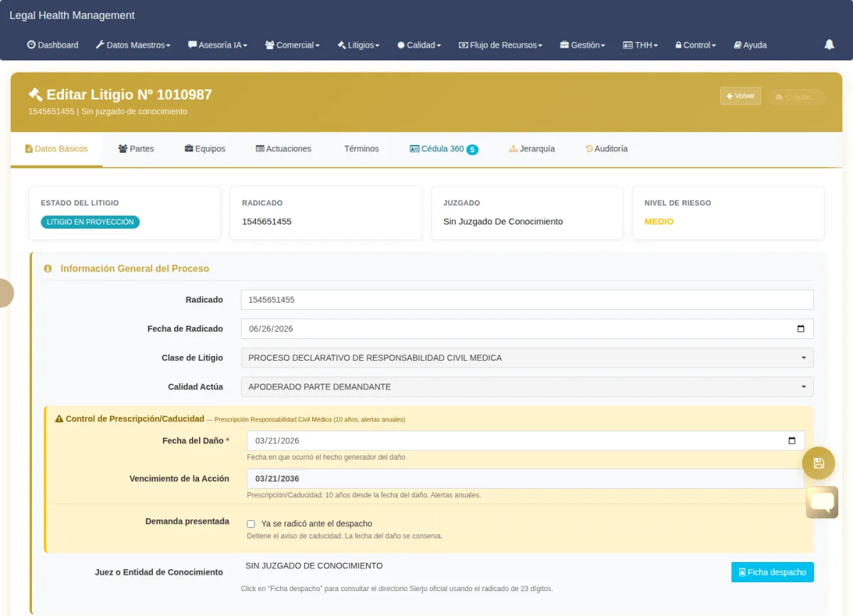
Task: Expand the Gestión menu
Action: (x=582, y=45)
